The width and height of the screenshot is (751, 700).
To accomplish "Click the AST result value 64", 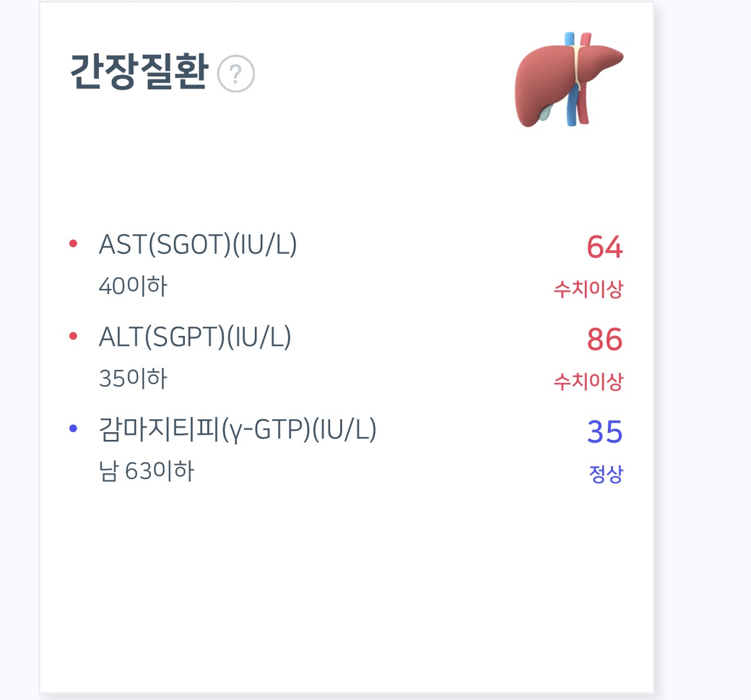I will point(604,247).
